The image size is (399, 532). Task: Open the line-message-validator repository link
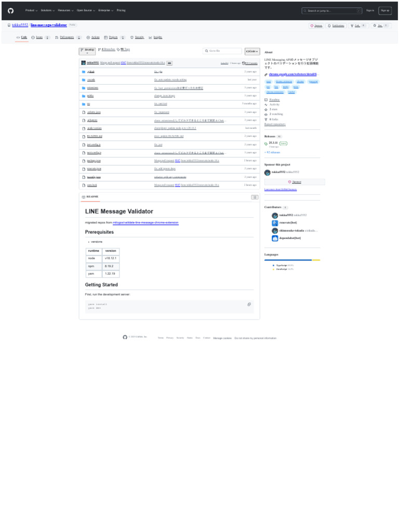[48, 25]
